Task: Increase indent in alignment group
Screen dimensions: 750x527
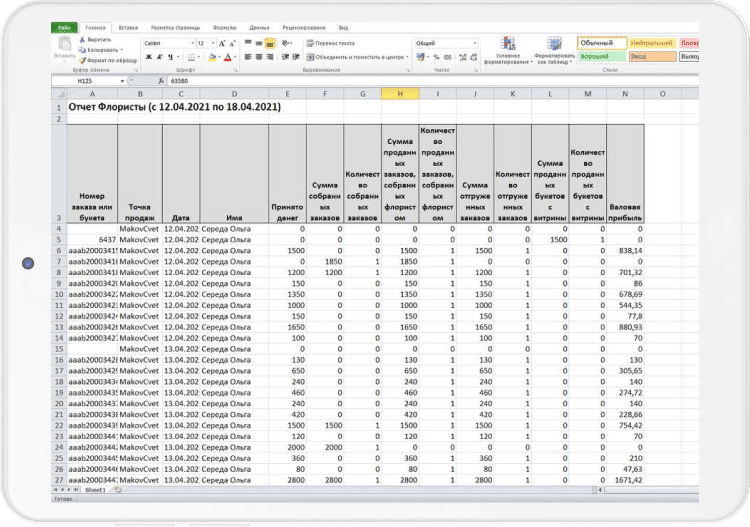Action: (296, 57)
